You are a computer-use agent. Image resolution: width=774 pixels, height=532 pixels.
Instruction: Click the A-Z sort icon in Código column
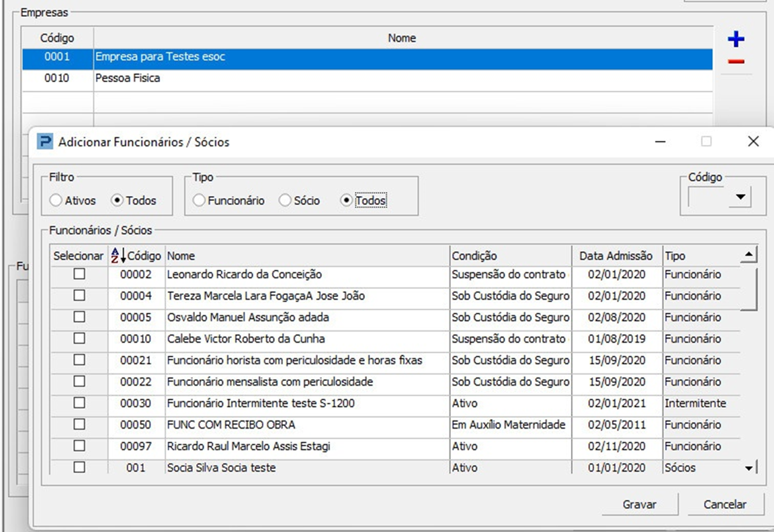(118, 256)
